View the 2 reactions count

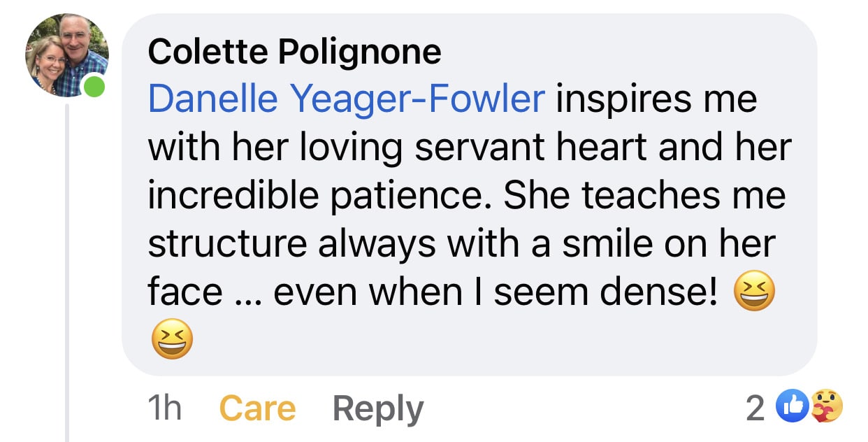[755, 408]
